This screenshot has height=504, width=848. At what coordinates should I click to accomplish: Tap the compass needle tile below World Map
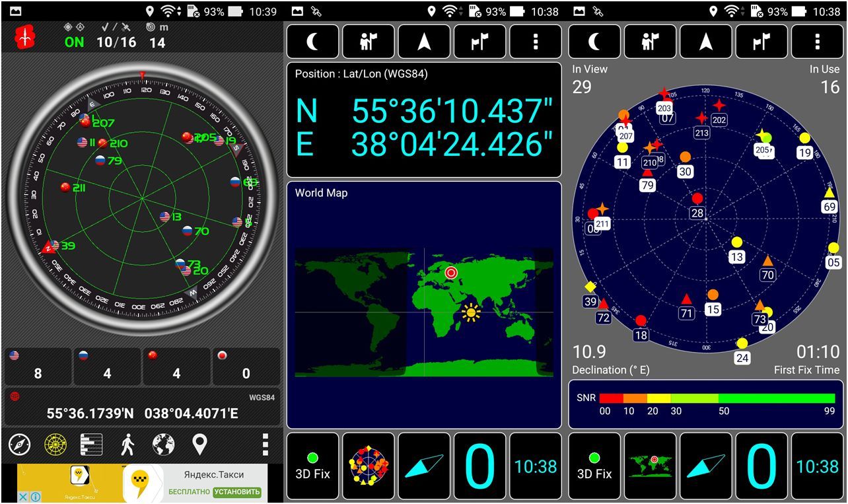(424, 466)
